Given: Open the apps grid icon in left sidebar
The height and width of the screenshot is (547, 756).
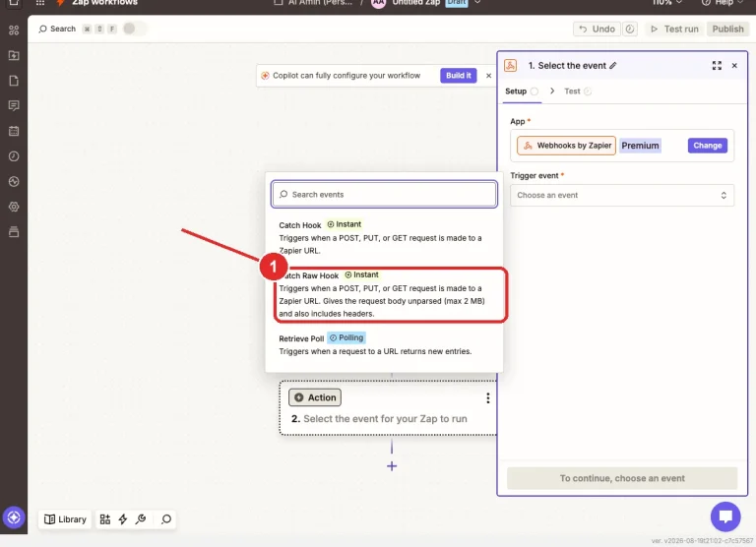Looking at the screenshot, I should [14, 30].
